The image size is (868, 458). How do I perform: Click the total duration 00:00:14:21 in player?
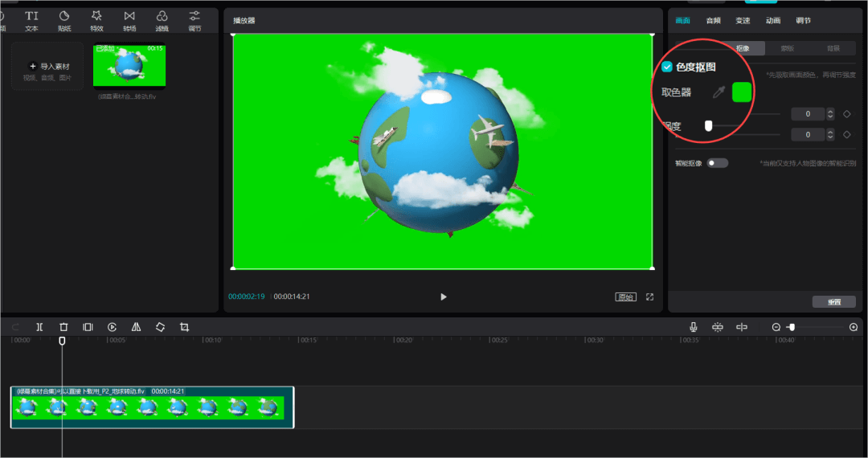292,296
